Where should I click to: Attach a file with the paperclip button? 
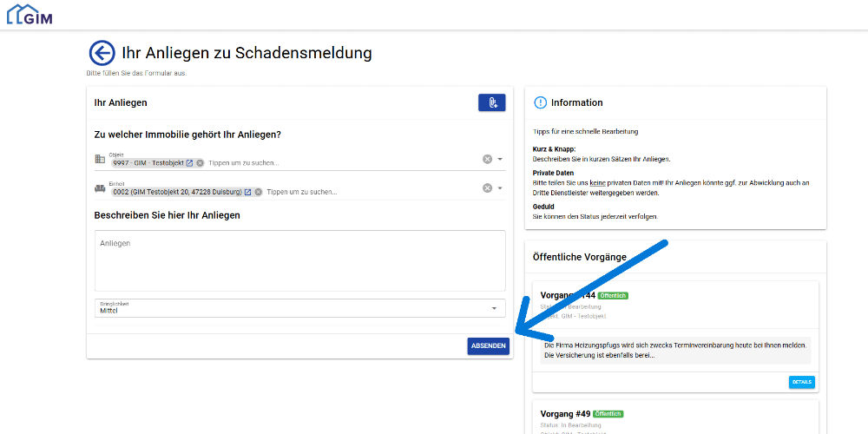pos(491,102)
